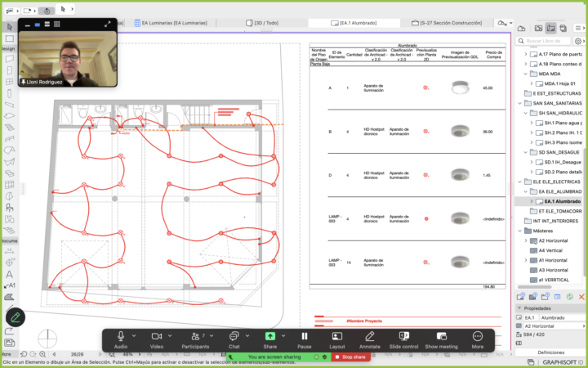Open the A2 Horizontal master dropdown in Propiedades

click(554, 326)
